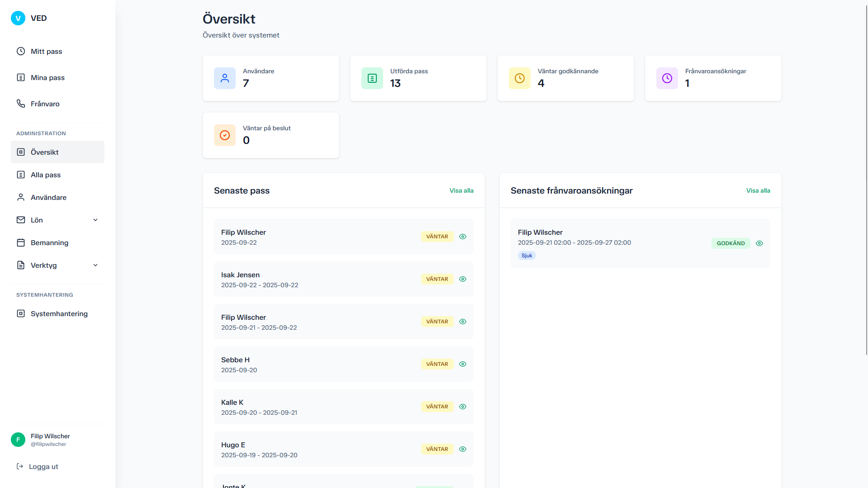Click the Systemhantering sidebar icon
The image size is (868, 488).
click(x=21, y=314)
